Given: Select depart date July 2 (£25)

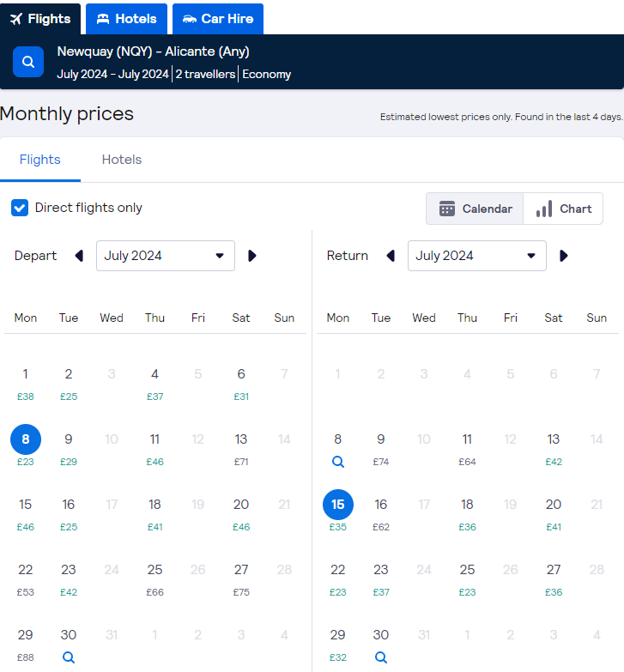Looking at the screenshot, I should coord(69,384).
